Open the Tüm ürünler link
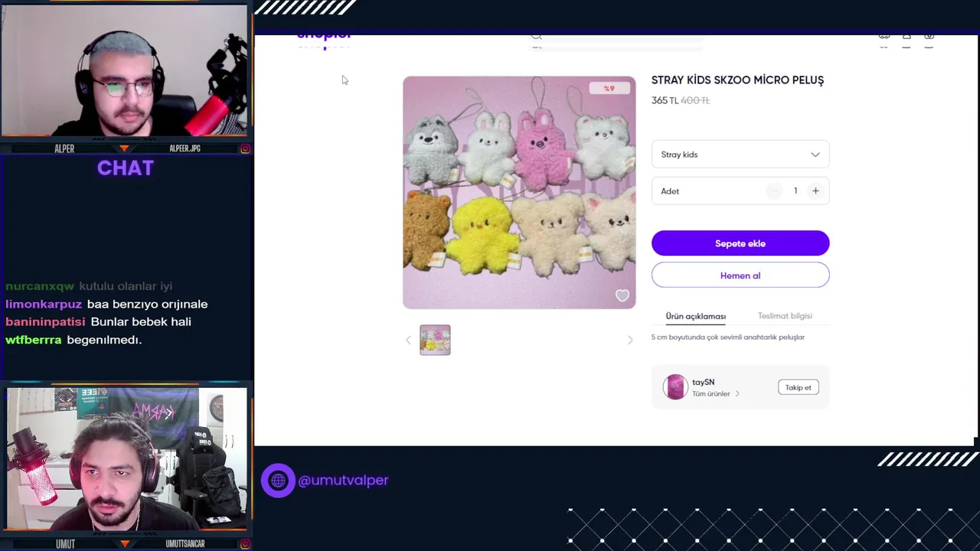This screenshot has height=551, width=980. click(x=711, y=394)
